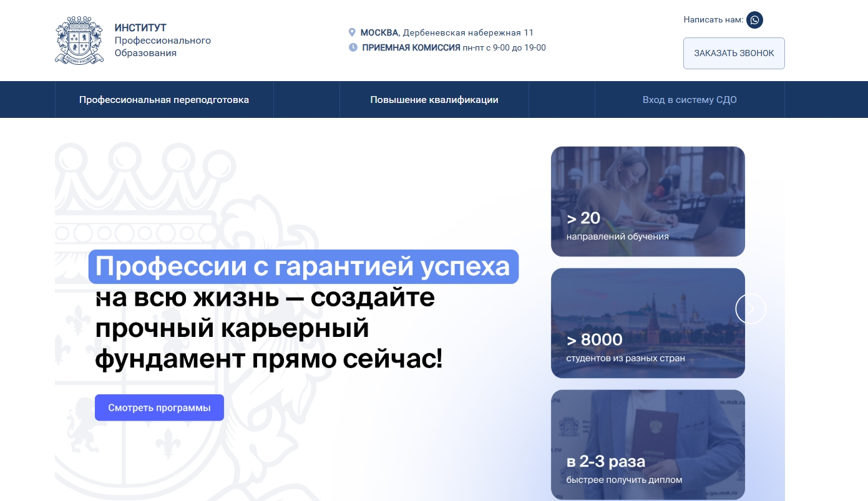This screenshot has height=501, width=868.
Task: Select Повышение квалификации in the navigation bar
Action: point(434,100)
